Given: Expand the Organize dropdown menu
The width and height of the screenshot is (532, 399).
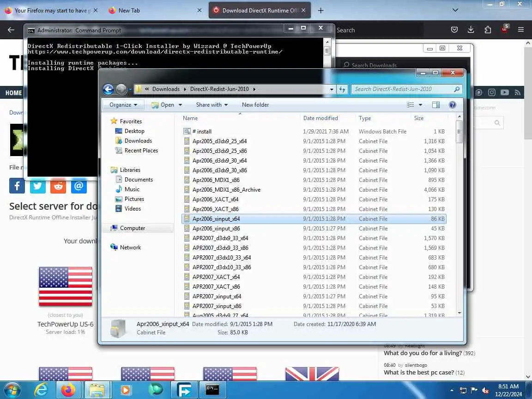Looking at the screenshot, I should click(x=123, y=105).
